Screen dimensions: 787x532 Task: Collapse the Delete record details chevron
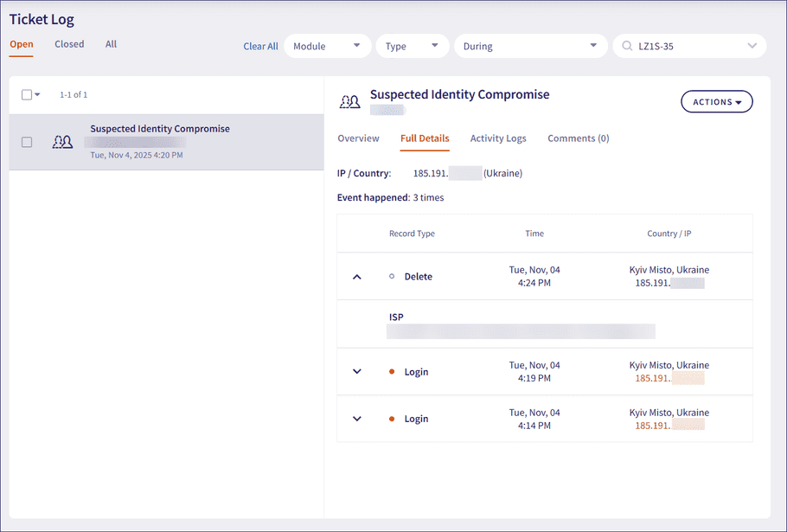pyautogui.click(x=357, y=276)
